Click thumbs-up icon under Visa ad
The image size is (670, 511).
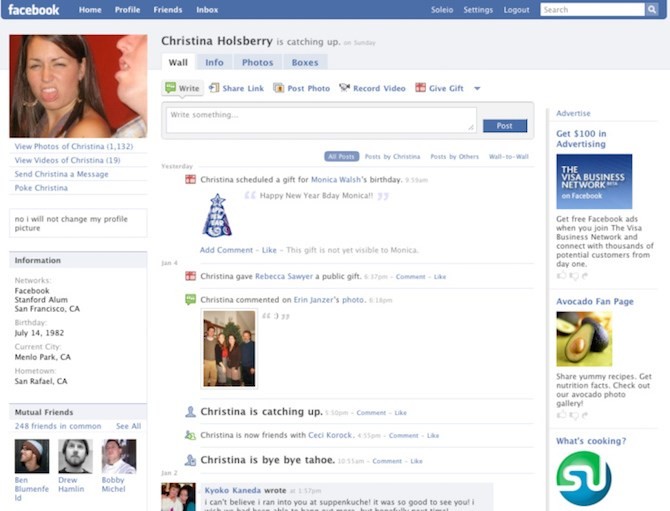[561, 276]
